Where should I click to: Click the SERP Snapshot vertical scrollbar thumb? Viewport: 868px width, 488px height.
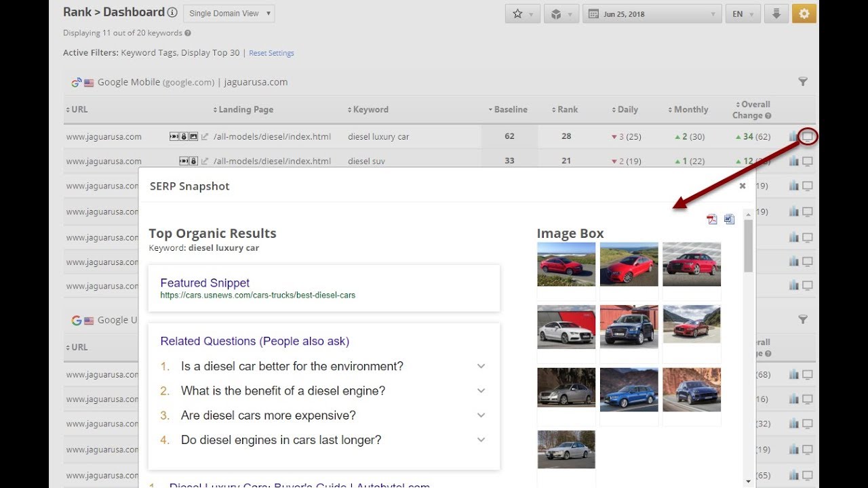pyautogui.click(x=749, y=246)
